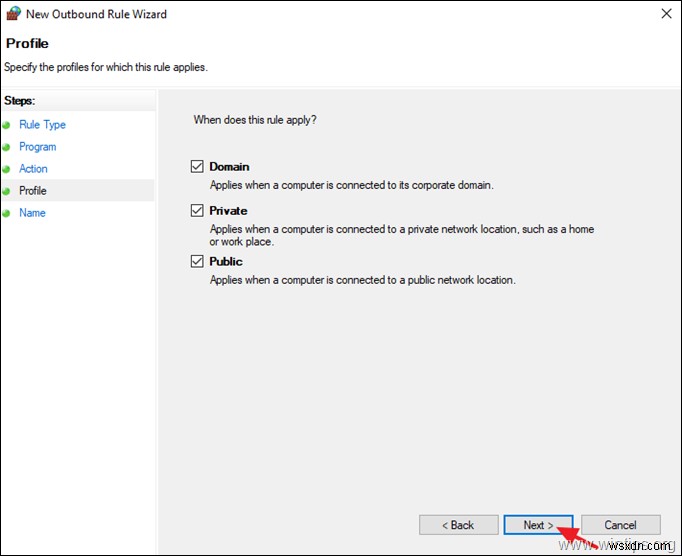Toggle the Public profile checkbox
The width and height of the screenshot is (682, 556).
tap(197, 261)
